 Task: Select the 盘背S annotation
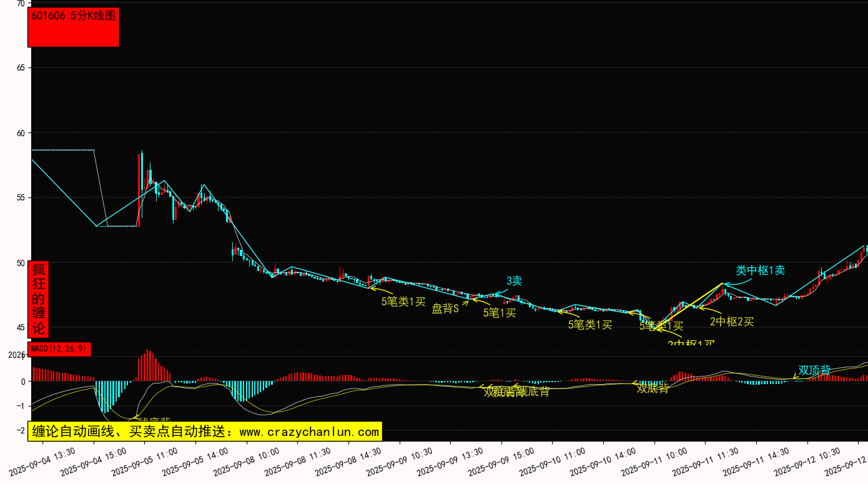point(445,309)
